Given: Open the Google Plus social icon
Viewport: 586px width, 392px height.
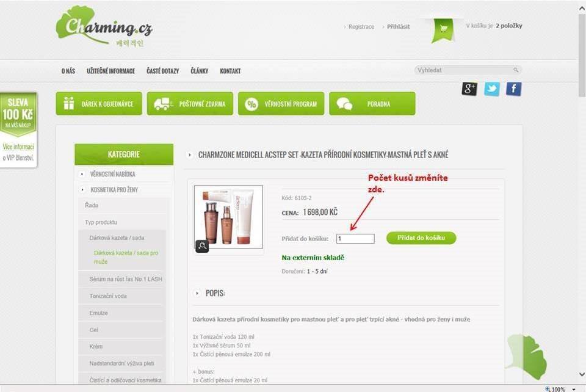Looking at the screenshot, I should pyautogui.click(x=469, y=89).
